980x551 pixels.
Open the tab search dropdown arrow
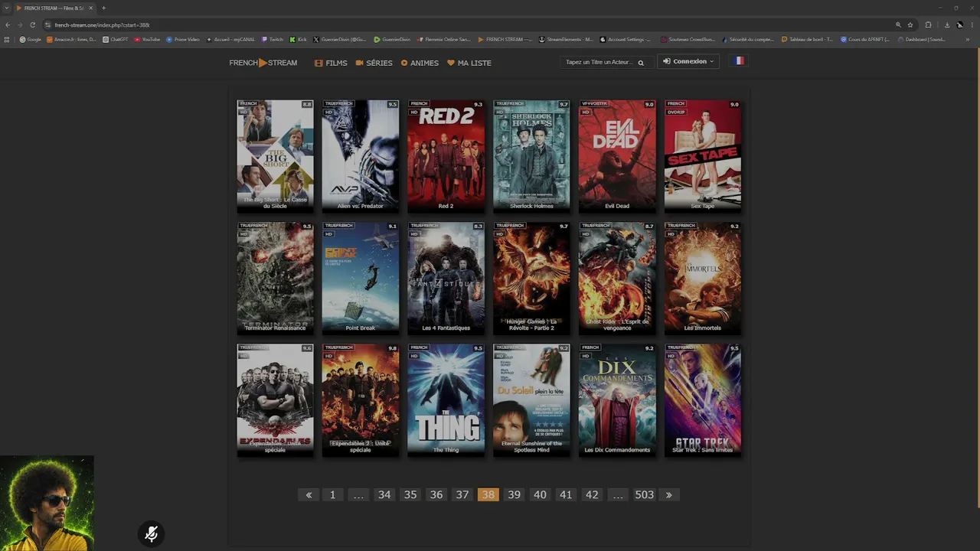[x=6, y=8]
